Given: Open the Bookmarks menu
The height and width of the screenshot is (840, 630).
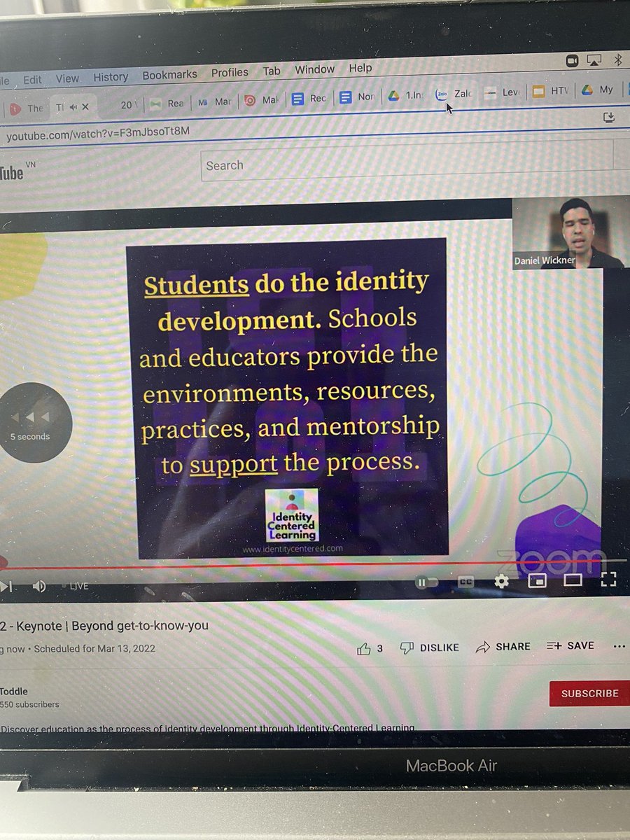Looking at the screenshot, I should coord(169,75).
